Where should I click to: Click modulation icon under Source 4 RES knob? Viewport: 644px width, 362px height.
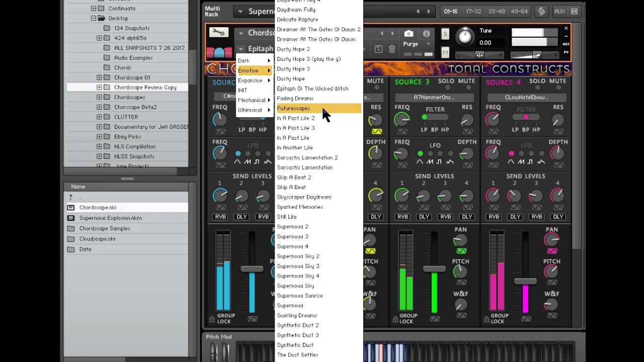(558, 131)
